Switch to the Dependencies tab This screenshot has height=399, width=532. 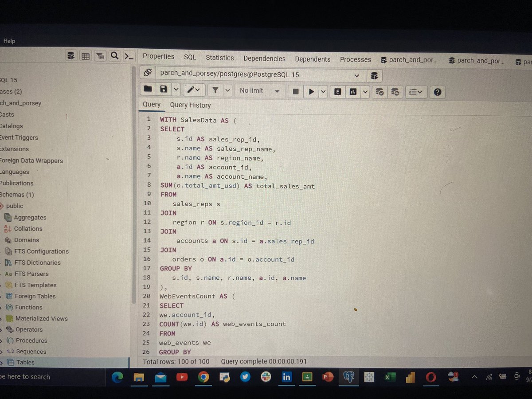click(264, 59)
